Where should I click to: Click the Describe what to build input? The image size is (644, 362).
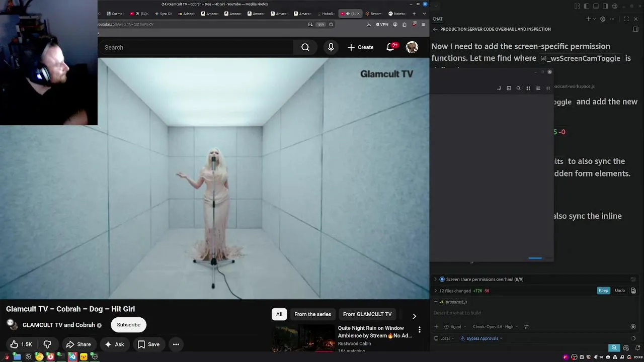pos(533,313)
